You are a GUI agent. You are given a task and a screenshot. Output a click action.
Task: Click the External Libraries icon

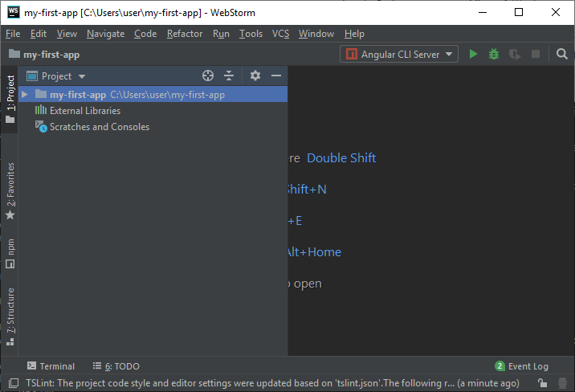41,110
